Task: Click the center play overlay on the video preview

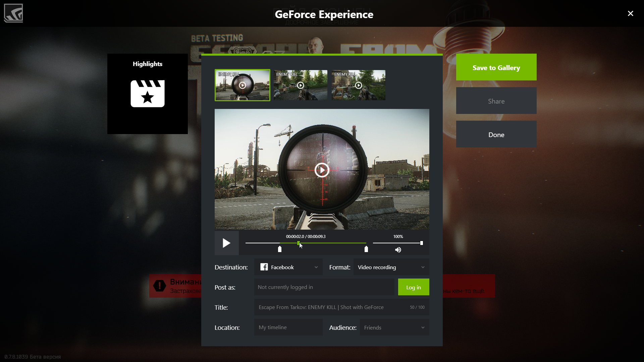Action: (x=322, y=170)
